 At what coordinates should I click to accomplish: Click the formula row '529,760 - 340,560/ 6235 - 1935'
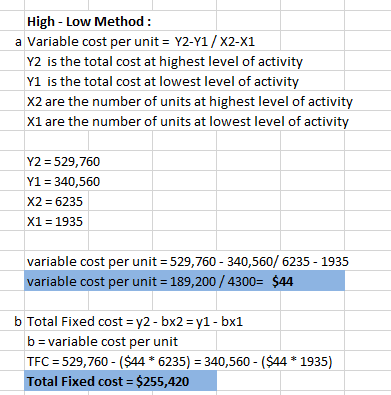click(x=188, y=262)
